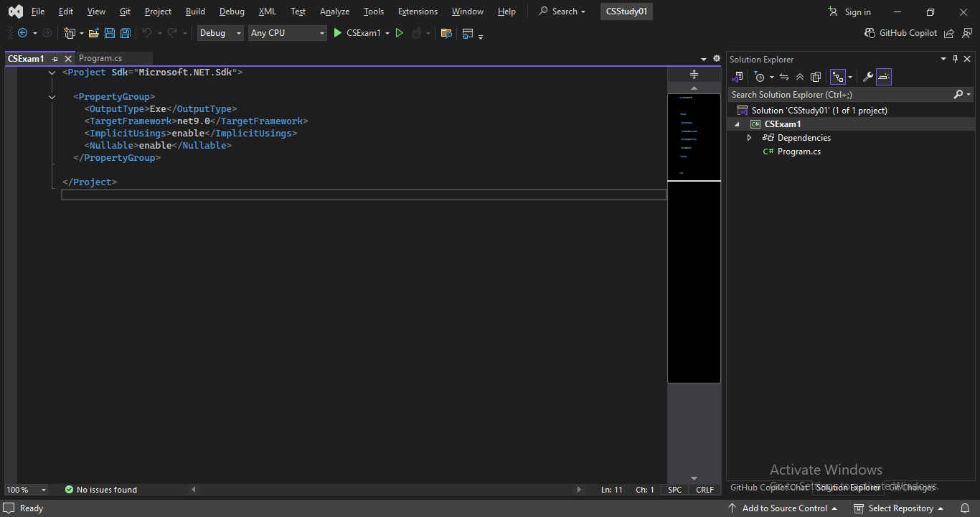The image size is (980, 517).
Task: Click the No issues found indicator
Action: coord(100,490)
